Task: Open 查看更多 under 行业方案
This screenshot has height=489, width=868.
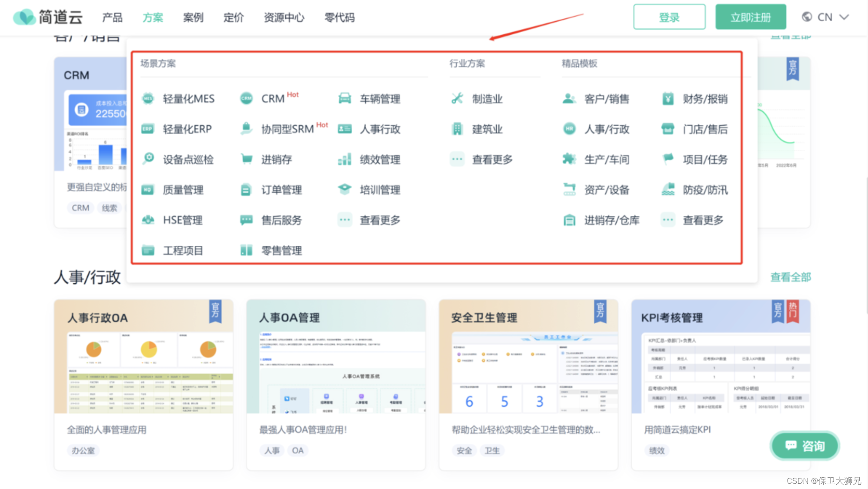Action: pyautogui.click(x=492, y=160)
